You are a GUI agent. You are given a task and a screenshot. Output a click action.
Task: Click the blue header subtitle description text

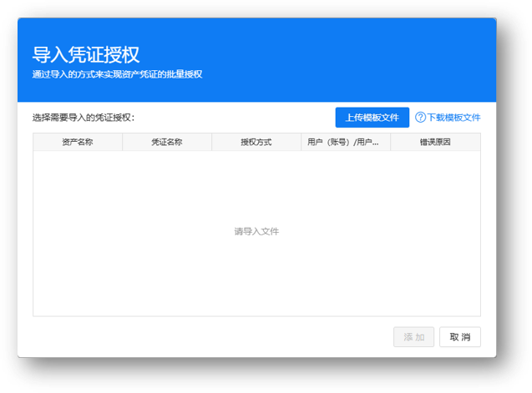(x=117, y=74)
